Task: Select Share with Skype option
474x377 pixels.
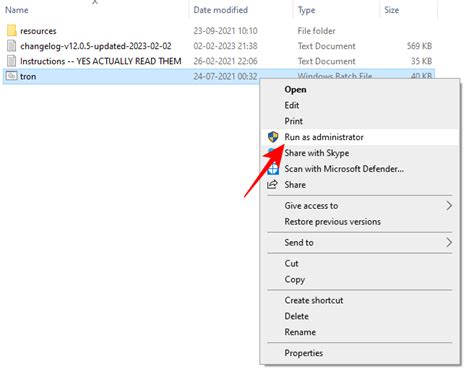Action: [x=317, y=153]
